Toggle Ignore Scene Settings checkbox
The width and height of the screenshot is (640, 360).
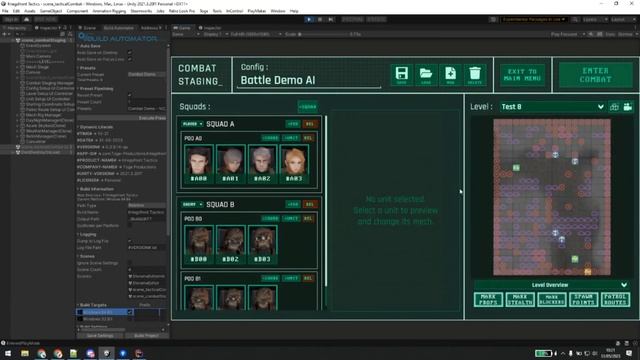[130, 263]
